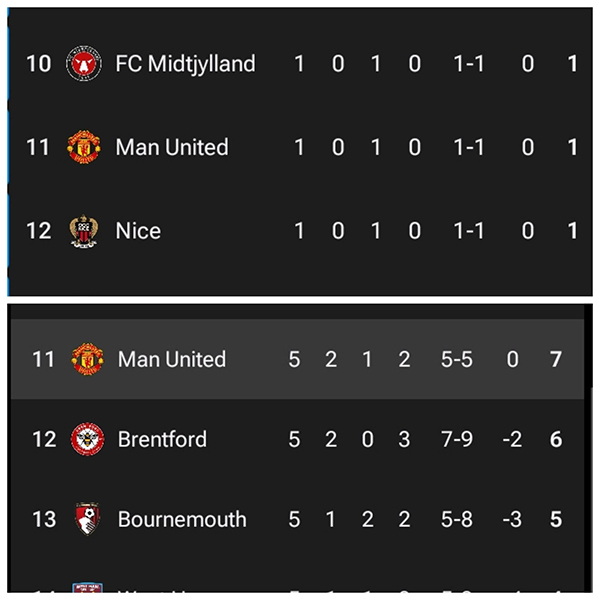Click Bournemouth's 5-8 goals record
Screen dimensions: 600x600
pyautogui.click(x=461, y=519)
